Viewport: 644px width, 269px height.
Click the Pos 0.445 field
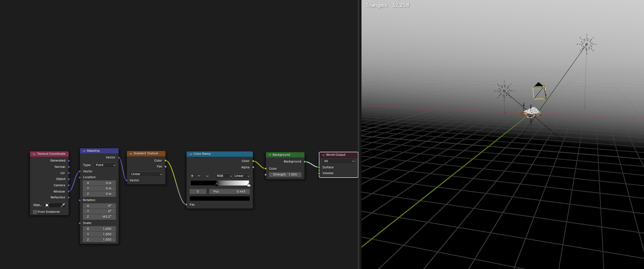(229, 192)
